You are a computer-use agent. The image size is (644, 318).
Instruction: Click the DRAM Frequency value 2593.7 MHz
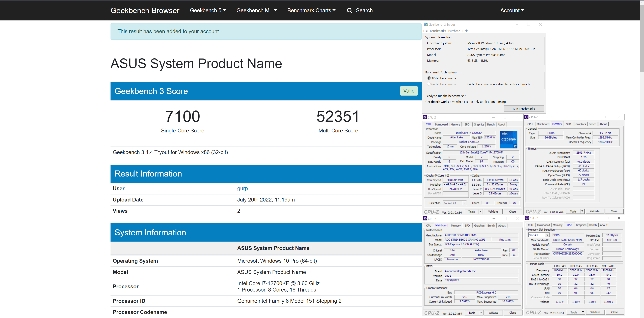[583, 153]
